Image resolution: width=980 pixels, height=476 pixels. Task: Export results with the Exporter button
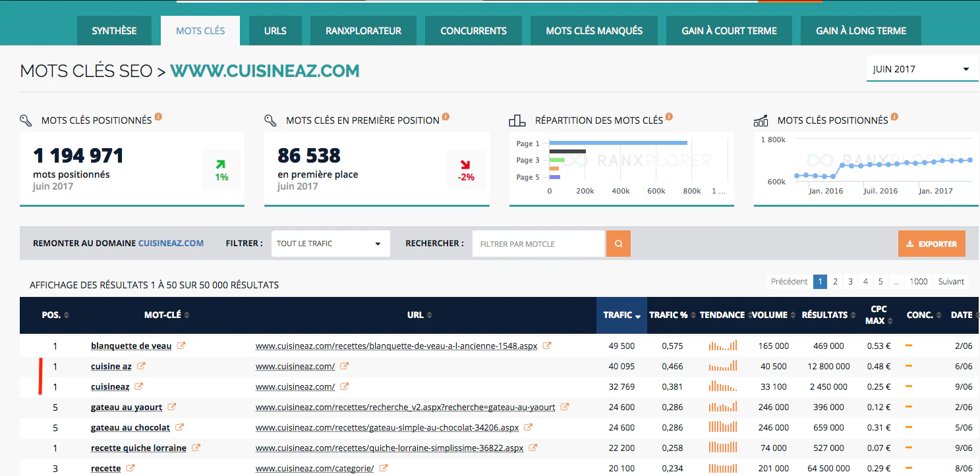[x=931, y=244]
